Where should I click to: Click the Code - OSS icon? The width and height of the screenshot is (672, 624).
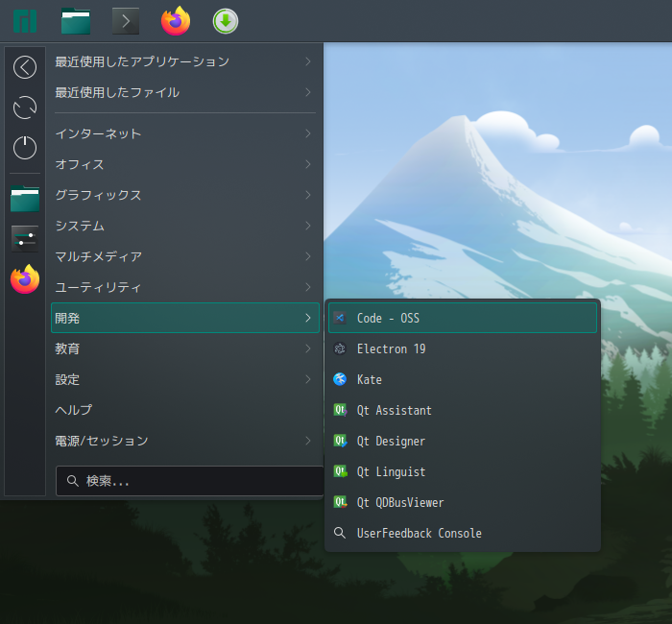[x=340, y=318]
